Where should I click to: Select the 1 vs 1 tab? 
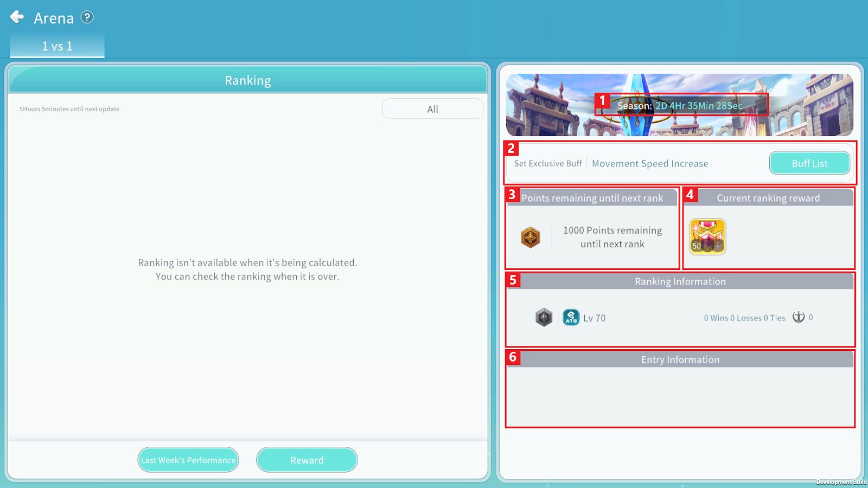tap(57, 46)
